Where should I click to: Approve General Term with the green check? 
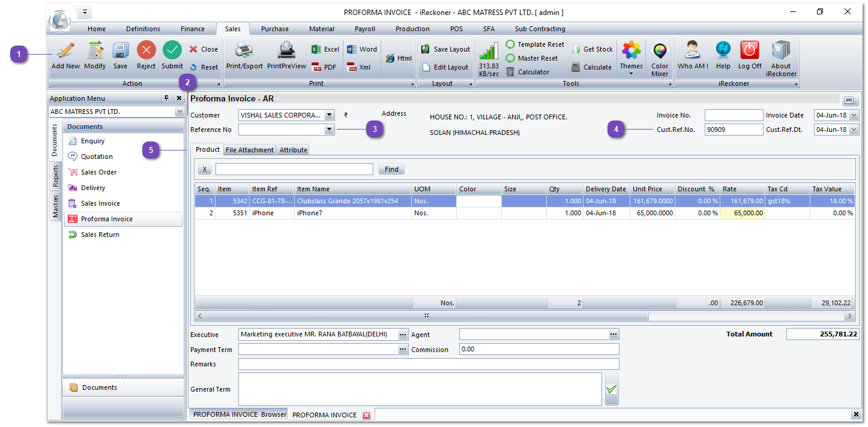coord(612,389)
